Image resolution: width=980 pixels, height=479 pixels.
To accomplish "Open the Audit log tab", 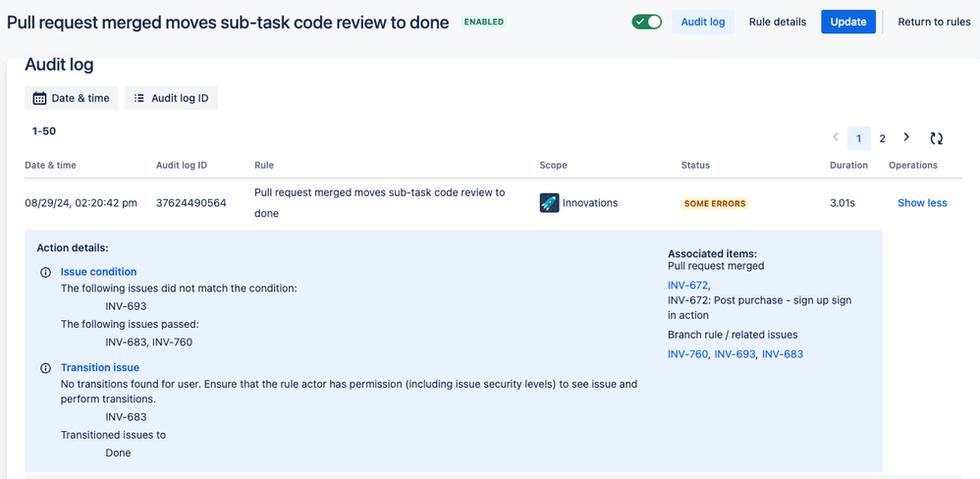I will coord(703,22).
